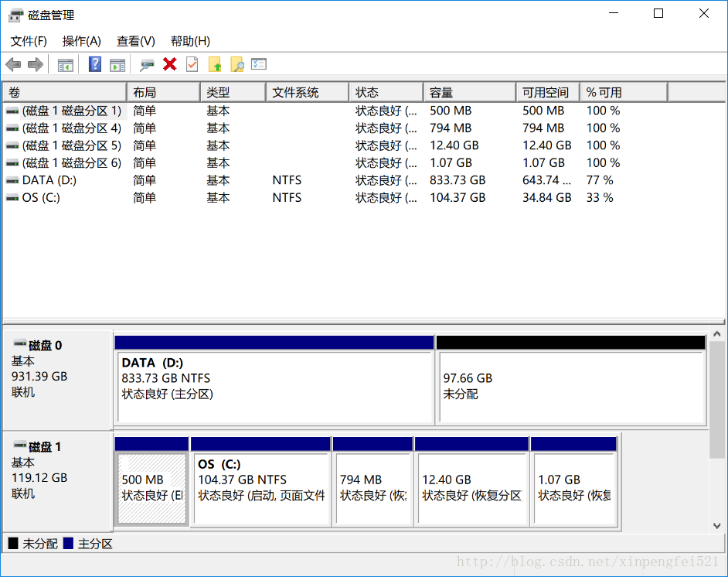This screenshot has height=577, width=728.
Task: Click the show/hide console tree icon
Action: [66, 65]
